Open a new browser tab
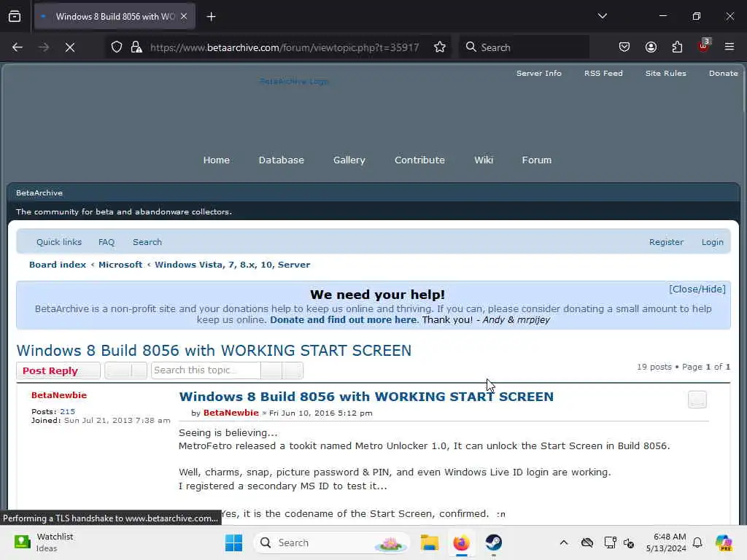The width and height of the screenshot is (747, 560). coord(211,17)
